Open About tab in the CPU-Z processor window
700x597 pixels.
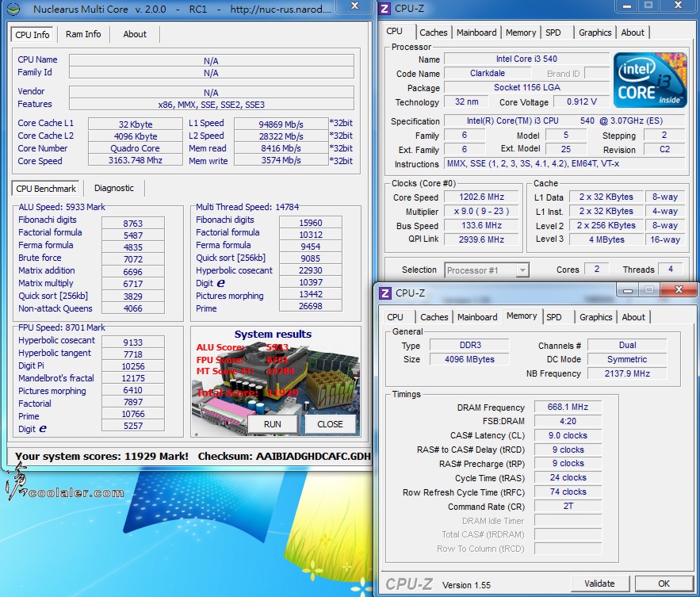tap(633, 33)
